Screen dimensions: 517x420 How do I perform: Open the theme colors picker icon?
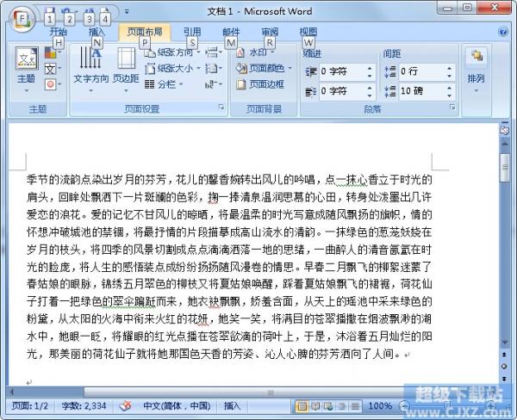point(50,53)
